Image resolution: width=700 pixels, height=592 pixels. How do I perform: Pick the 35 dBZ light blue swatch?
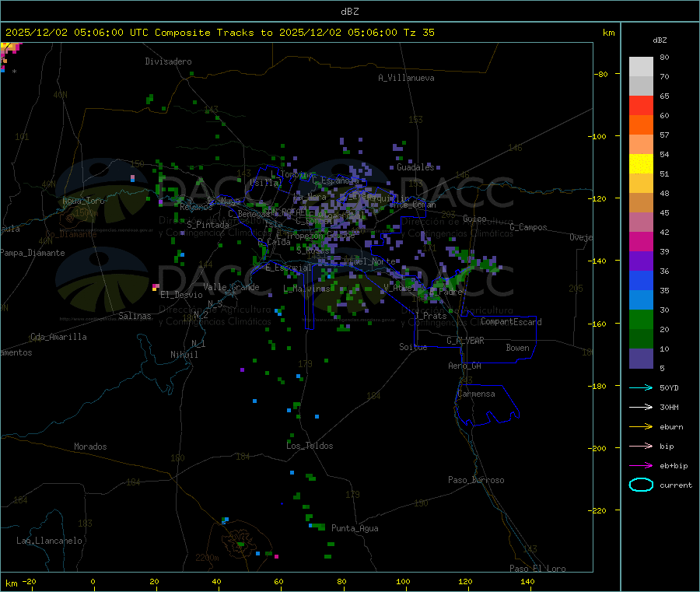[x=641, y=300]
